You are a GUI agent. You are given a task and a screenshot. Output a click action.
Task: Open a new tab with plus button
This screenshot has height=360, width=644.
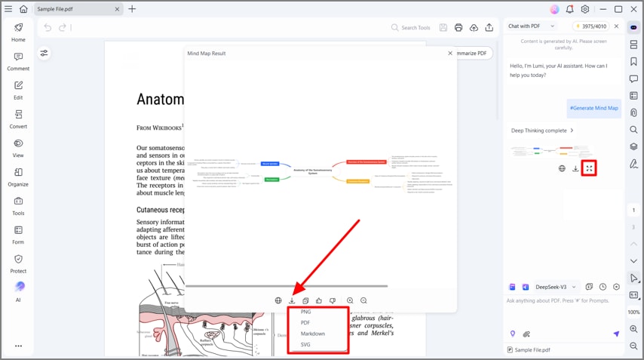coord(132,8)
